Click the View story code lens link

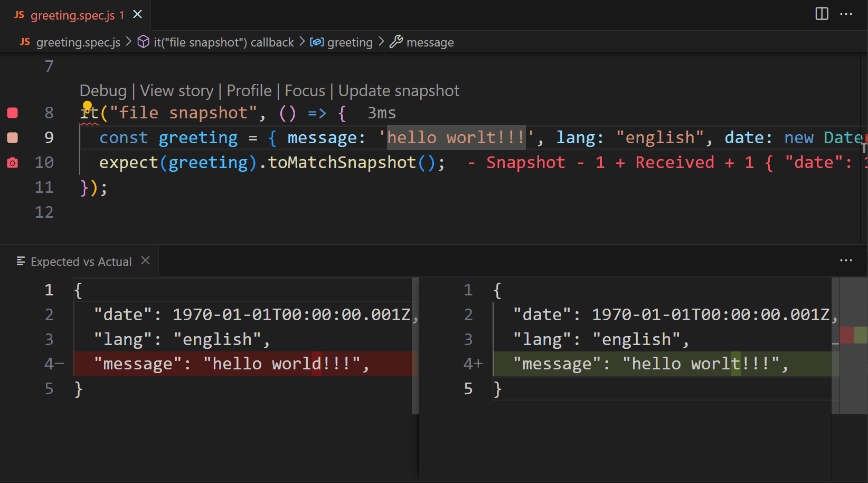click(177, 90)
